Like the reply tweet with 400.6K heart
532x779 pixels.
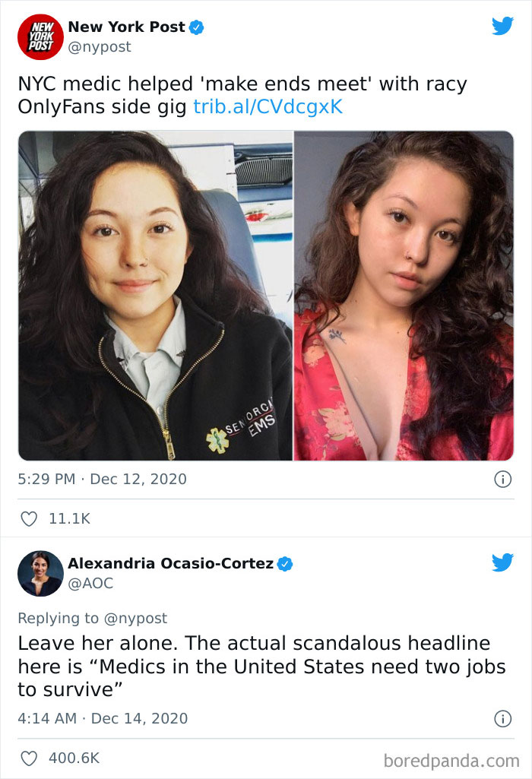29,758
